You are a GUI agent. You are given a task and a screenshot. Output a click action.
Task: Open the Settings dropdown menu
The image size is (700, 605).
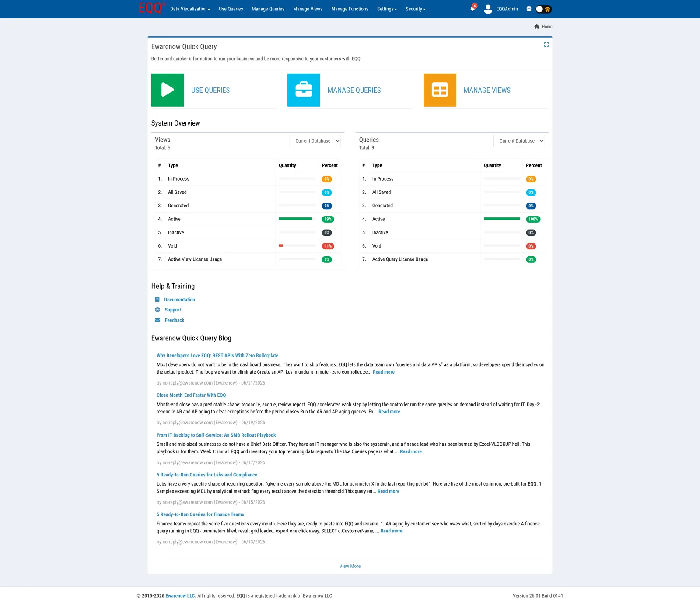pos(387,9)
